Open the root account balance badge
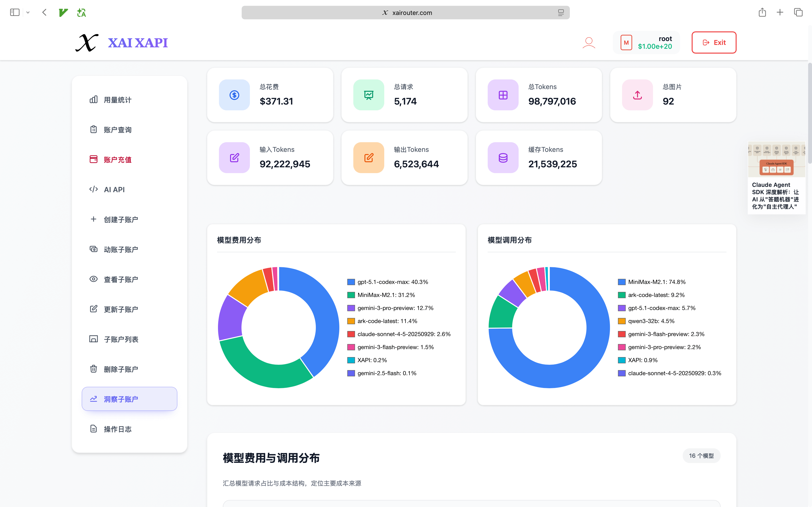812x507 pixels. 646,42
